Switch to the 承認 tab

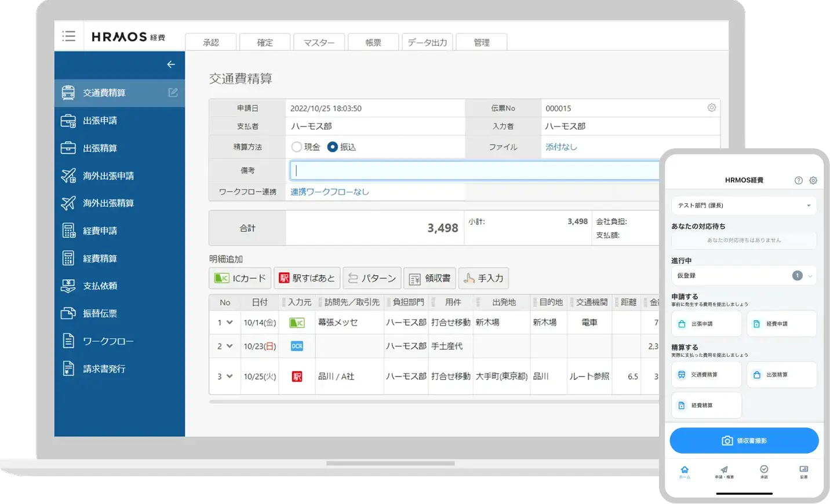211,42
